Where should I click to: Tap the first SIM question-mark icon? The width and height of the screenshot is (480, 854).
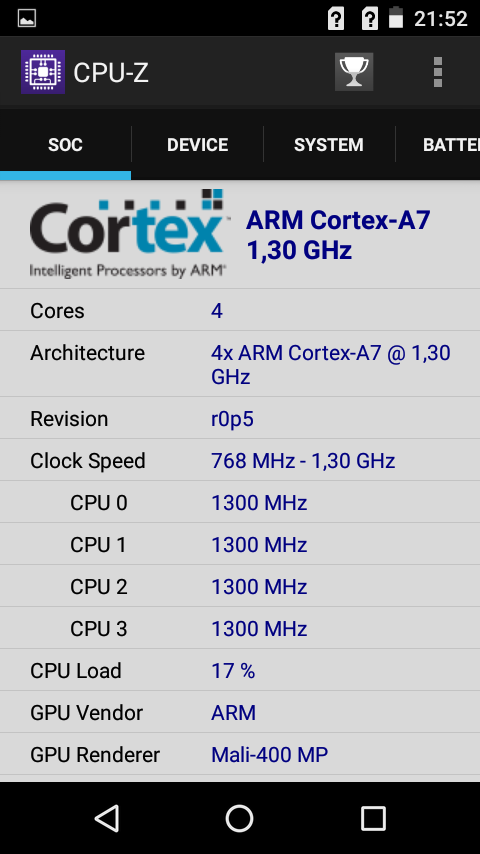(x=336, y=20)
